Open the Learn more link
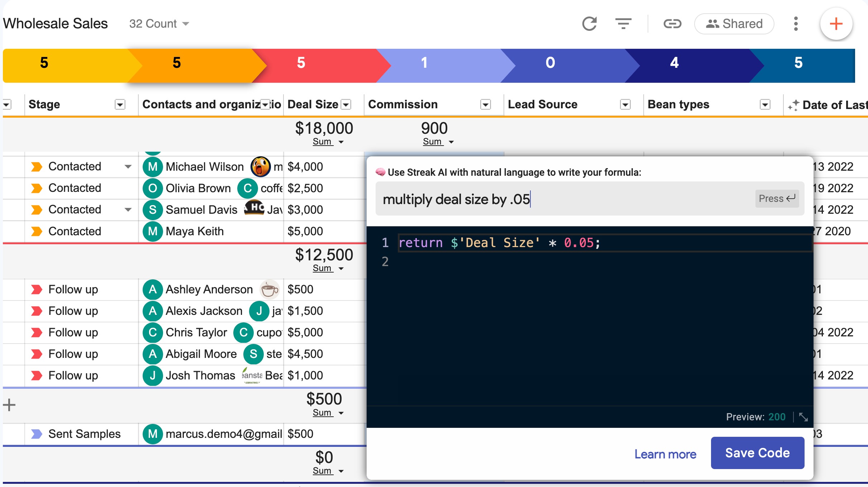 tap(665, 454)
